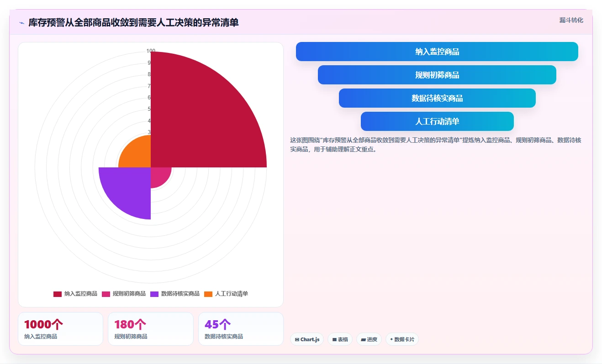602x364 pixels.
Task: Toggle 人工行动清单 legend swatch in chart
Action: click(208, 294)
